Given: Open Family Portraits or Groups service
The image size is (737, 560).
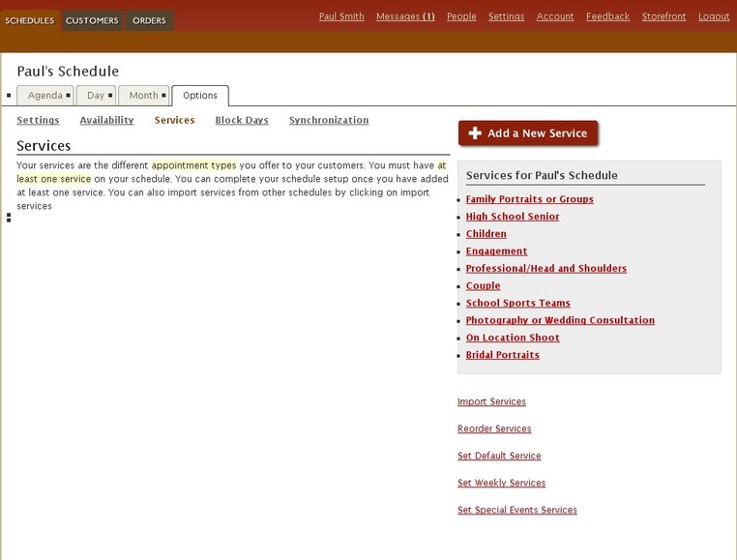Looking at the screenshot, I should point(529,199).
